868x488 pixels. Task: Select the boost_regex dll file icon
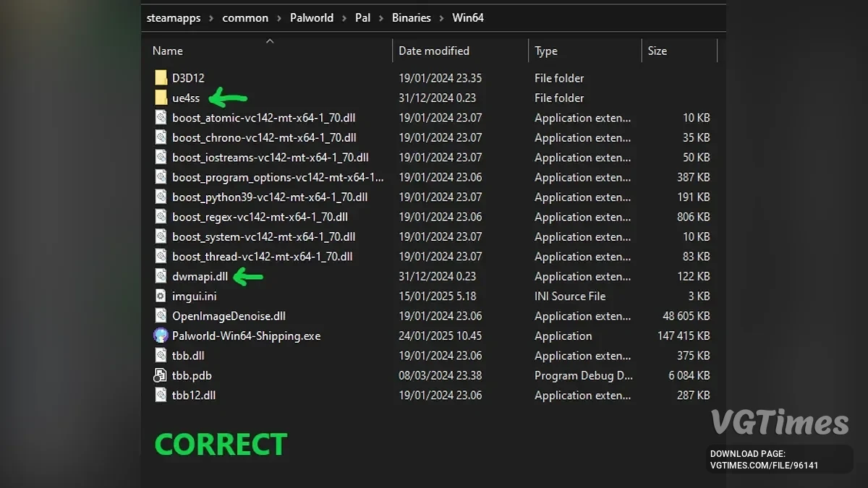pyautogui.click(x=161, y=217)
